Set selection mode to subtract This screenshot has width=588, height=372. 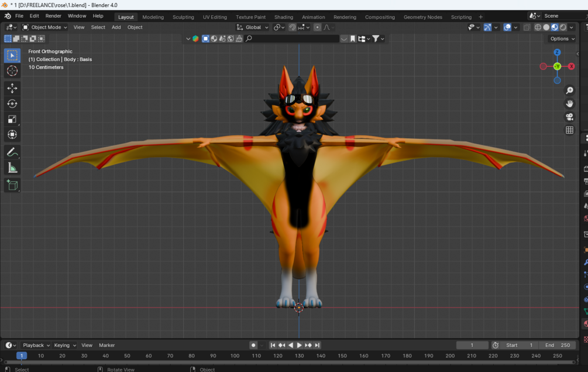point(25,38)
